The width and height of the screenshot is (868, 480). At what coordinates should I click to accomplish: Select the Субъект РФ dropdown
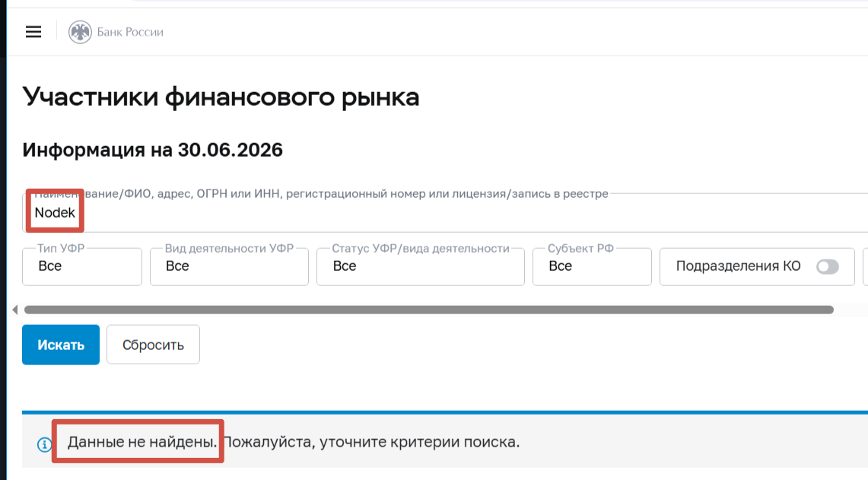click(592, 266)
